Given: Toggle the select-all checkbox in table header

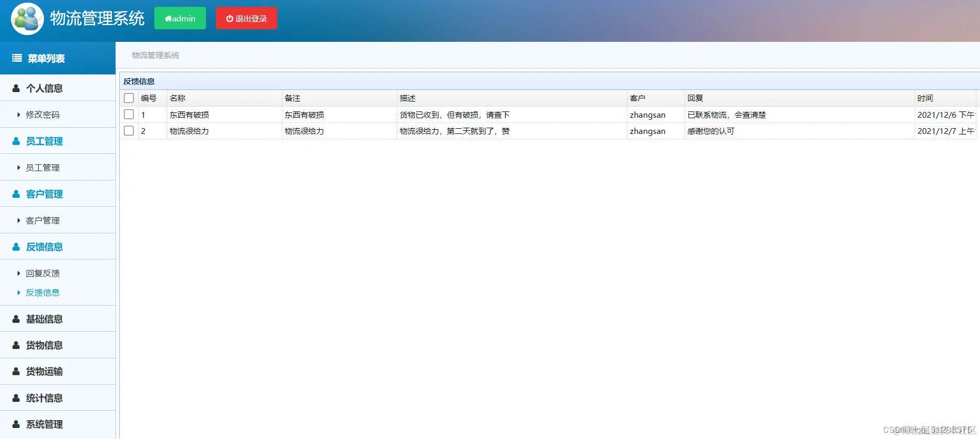Looking at the screenshot, I should (129, 98).
